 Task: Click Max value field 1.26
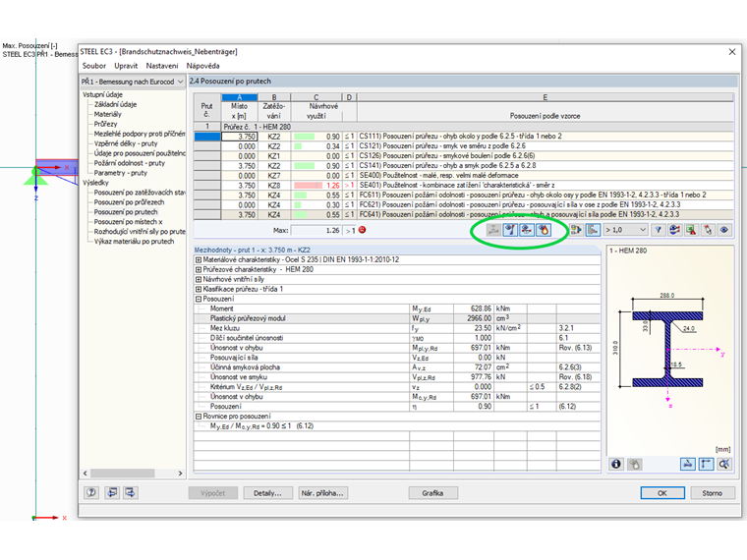(316, 231)
